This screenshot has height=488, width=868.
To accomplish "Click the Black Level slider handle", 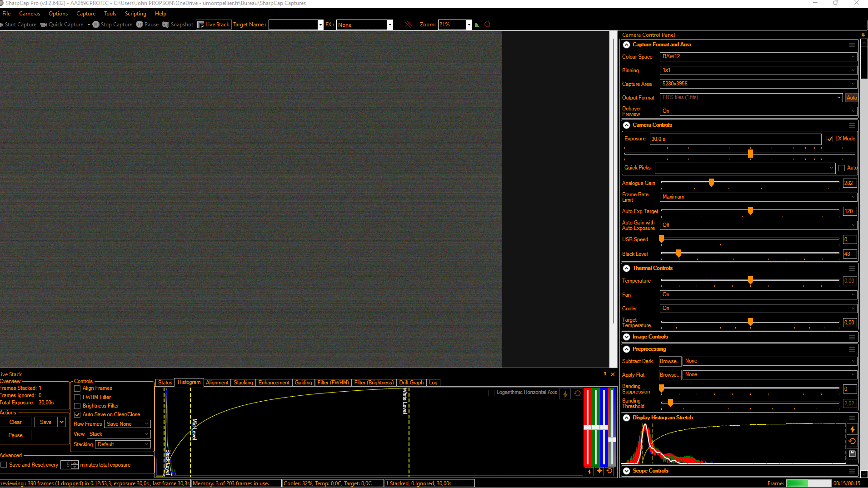I will click(678, 254).
